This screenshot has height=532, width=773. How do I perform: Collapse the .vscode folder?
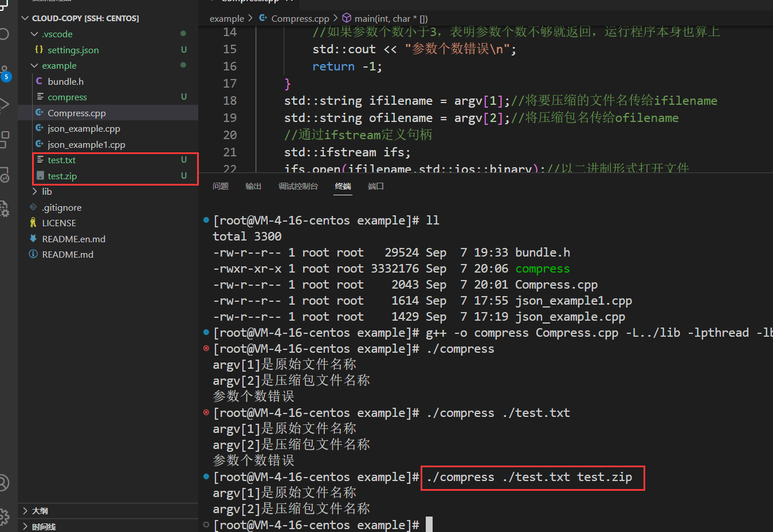34,34
